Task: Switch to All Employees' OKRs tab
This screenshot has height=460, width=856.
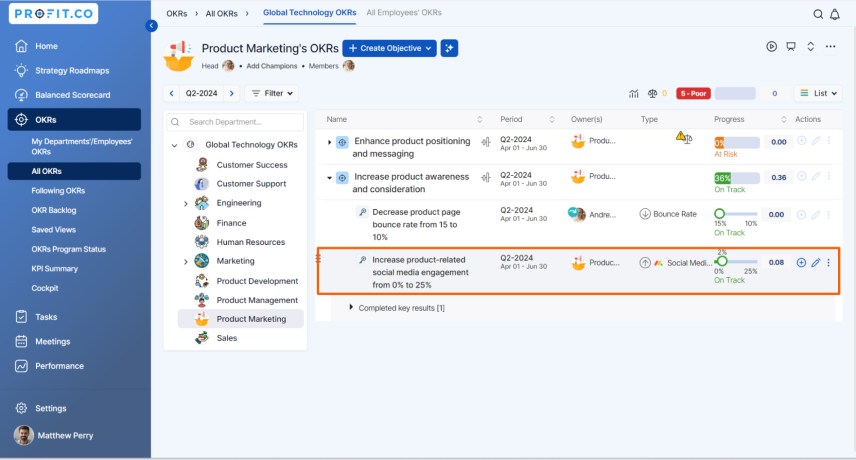Action: point(404,13)
